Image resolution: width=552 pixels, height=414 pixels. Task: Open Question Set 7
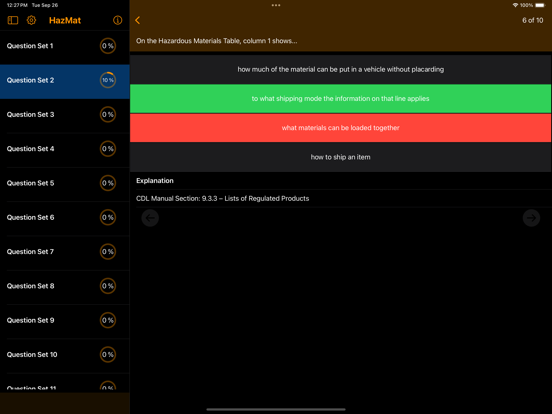[x=65, y=252]
